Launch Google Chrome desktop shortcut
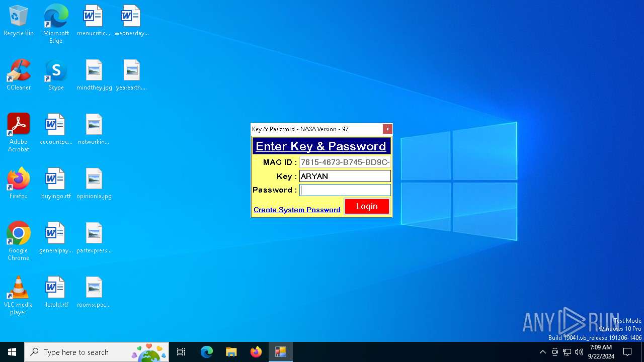The image size is (644, 362). [x=19, y=241]
